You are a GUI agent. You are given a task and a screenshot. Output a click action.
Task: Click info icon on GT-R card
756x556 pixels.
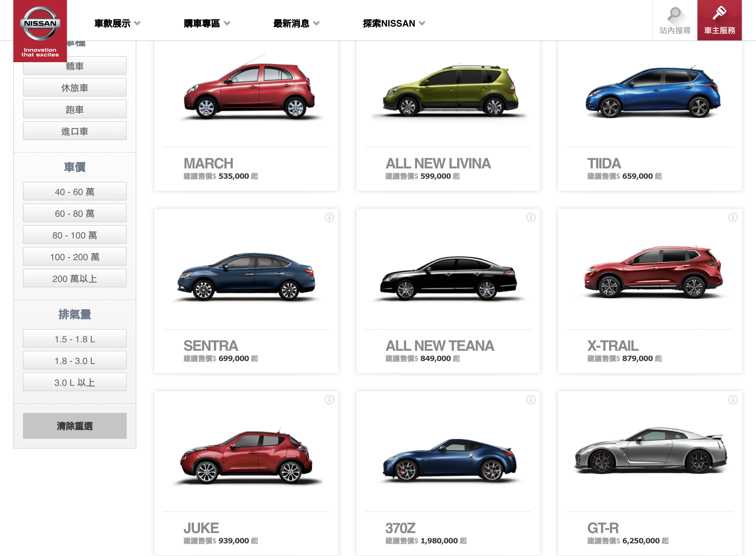[733, 400]
